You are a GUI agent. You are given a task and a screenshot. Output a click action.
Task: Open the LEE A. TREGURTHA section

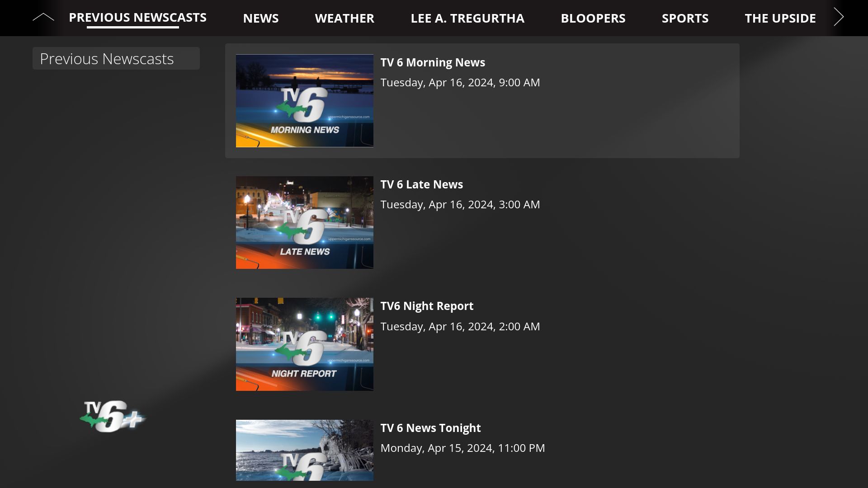click(467, 18)
